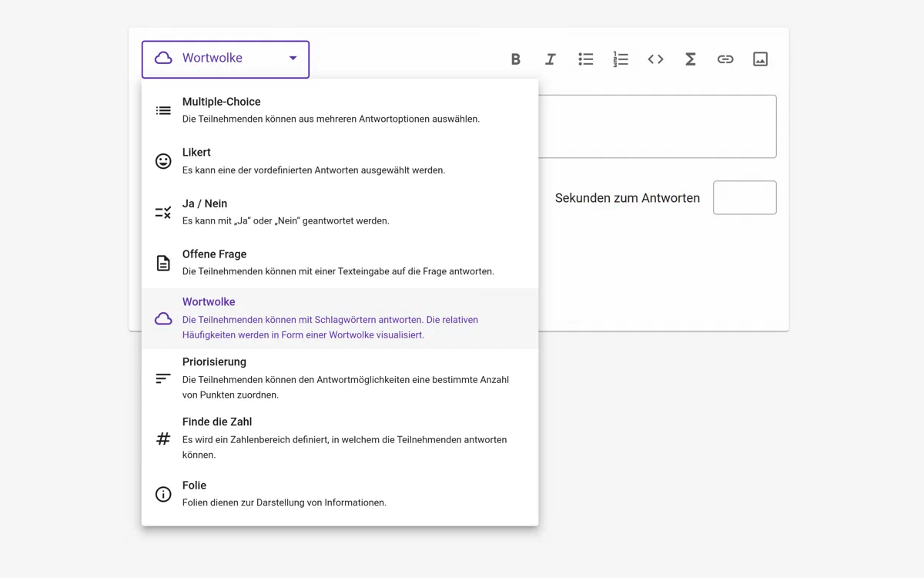Insert an image via image icon
Viewport: 924px width, 578px height.
[x=760, y=59]
